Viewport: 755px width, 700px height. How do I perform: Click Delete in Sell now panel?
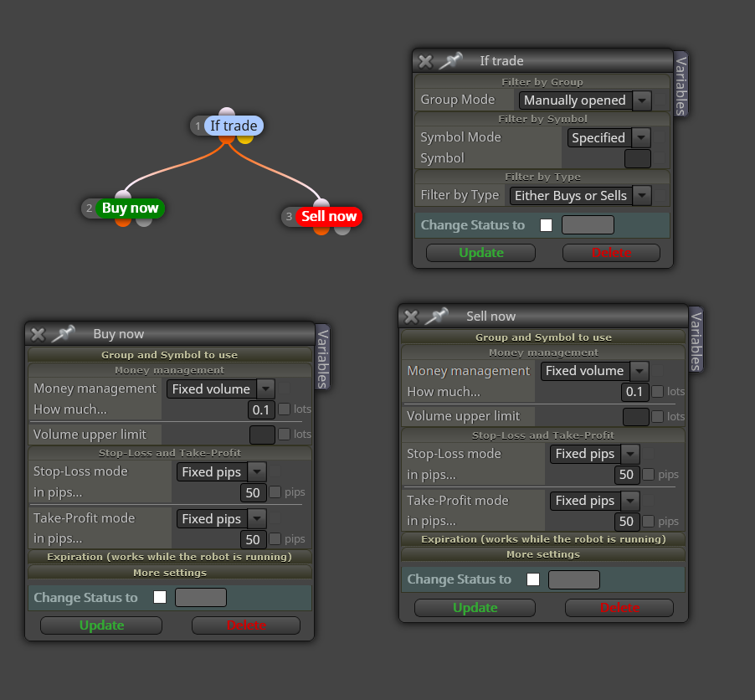(619, 608)
